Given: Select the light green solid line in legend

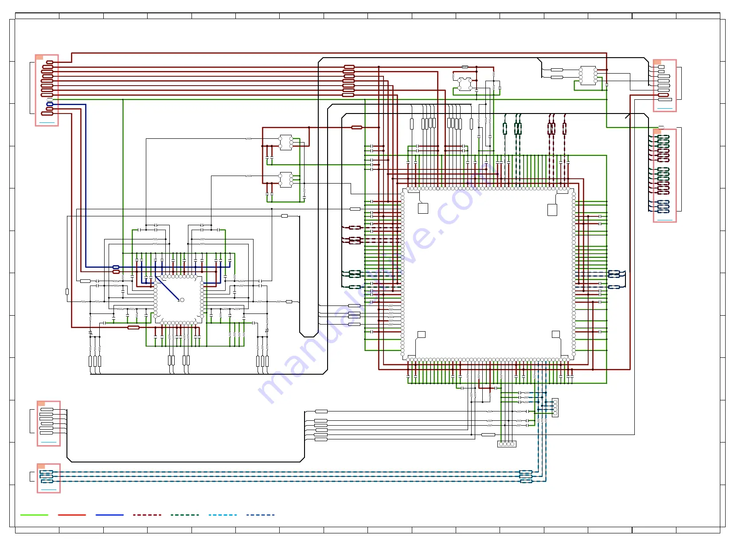Looking at the screenshot, I should click(x=34, y=515).
